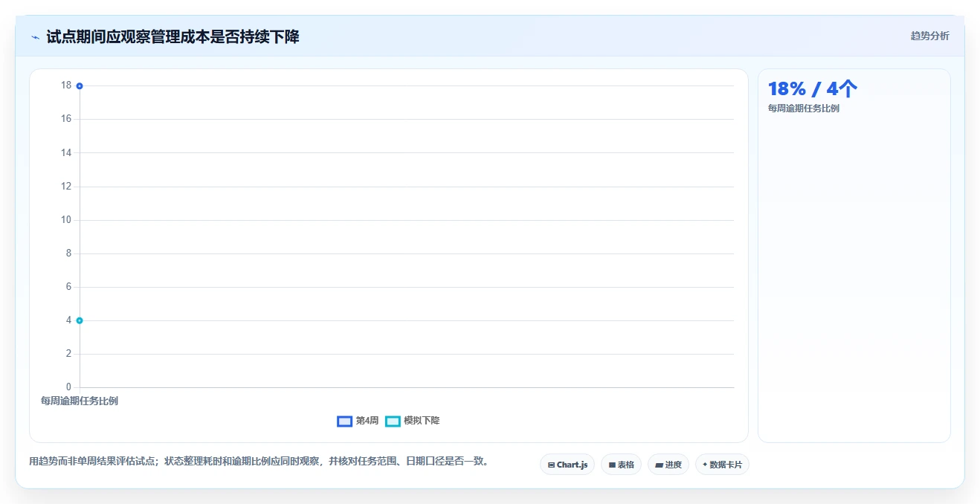Viewport: 980px width, 504px height.
Task: Click the 表格 tag chip
Action: pyautogui.click(x=621, y=465)
